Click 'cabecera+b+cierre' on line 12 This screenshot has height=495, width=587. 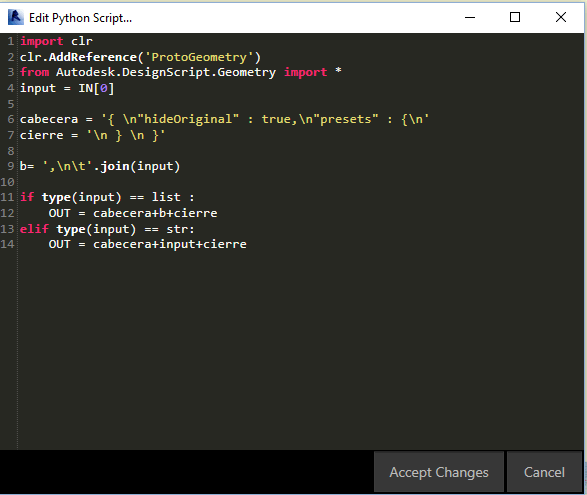coord(155,213)
